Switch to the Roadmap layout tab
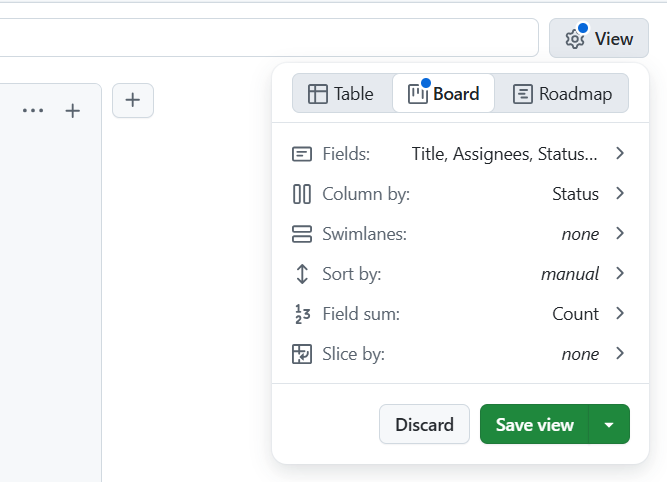Screen dimensions: 667x482 click(561, 94)
